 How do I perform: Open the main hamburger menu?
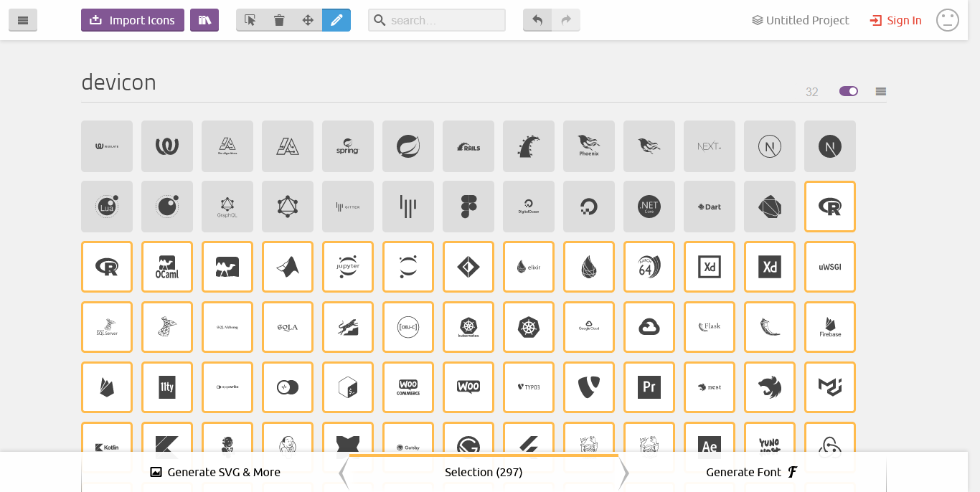[x=23, y=20]
